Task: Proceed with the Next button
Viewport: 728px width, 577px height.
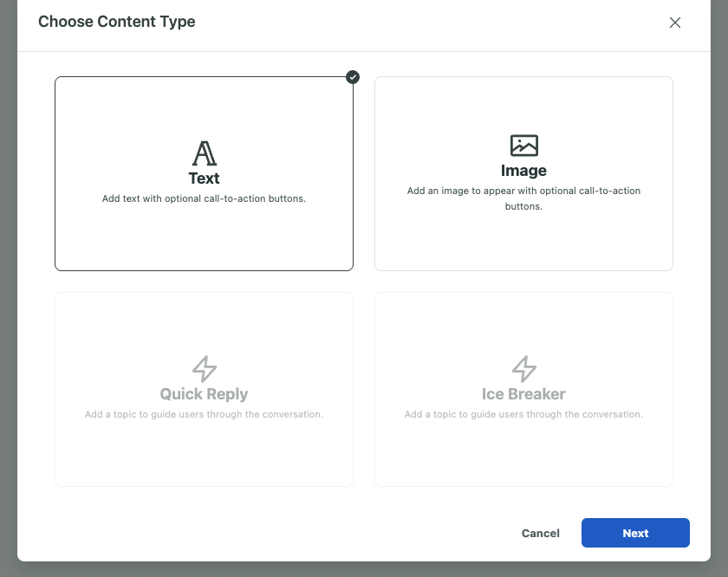Action: click(635, 533)
